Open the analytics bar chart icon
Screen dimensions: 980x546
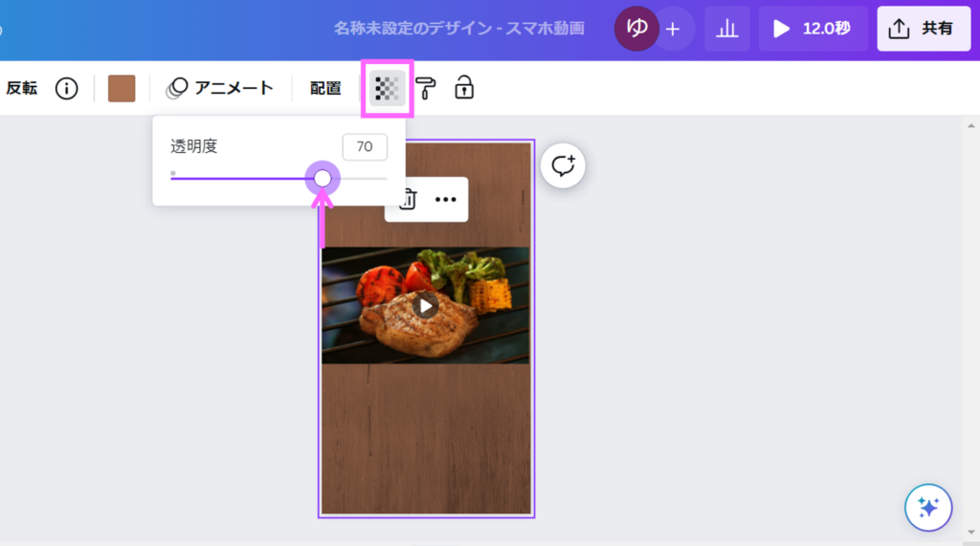point(727,29)
